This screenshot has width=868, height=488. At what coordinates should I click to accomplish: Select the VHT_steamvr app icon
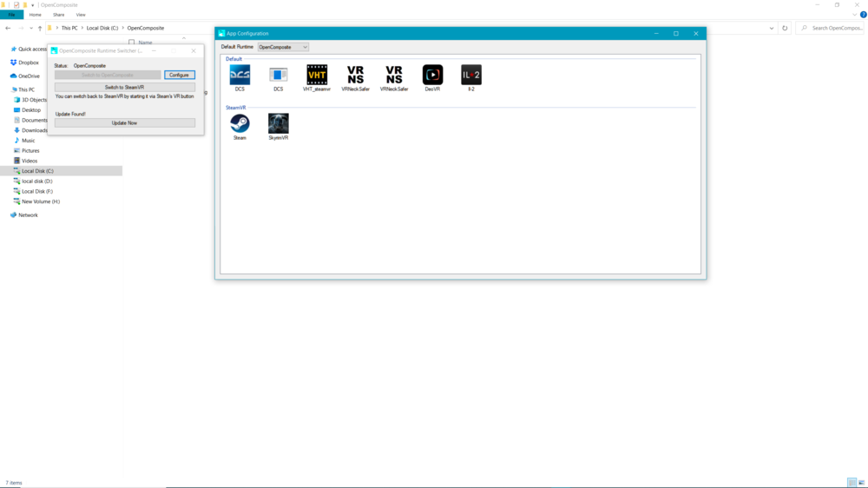click(x=317, y=75)
